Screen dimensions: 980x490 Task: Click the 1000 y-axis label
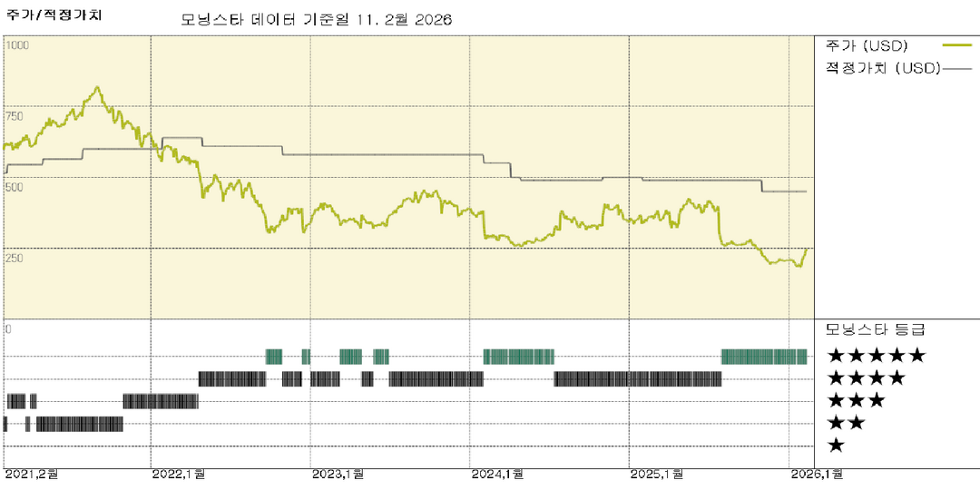tap(18, 44)
